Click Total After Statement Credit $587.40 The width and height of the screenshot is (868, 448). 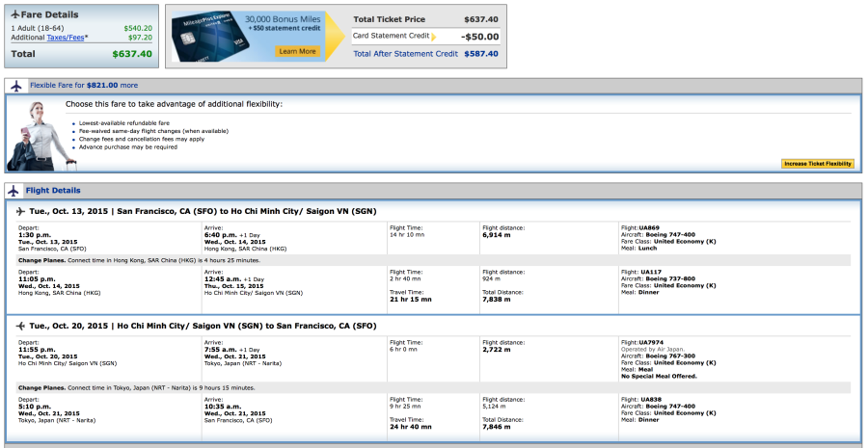coord(425,54)
